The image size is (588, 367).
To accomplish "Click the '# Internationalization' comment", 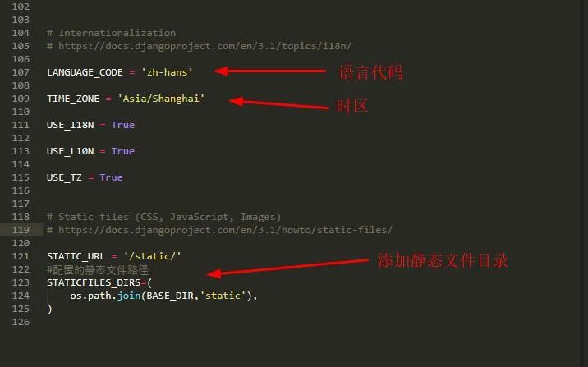I will coord(112,33).
